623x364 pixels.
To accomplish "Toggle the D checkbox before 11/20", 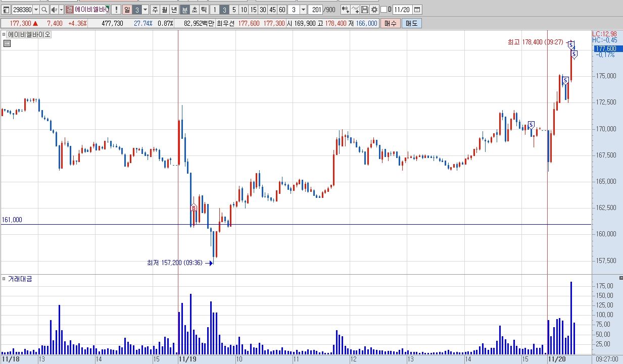I will coord(384,10).
